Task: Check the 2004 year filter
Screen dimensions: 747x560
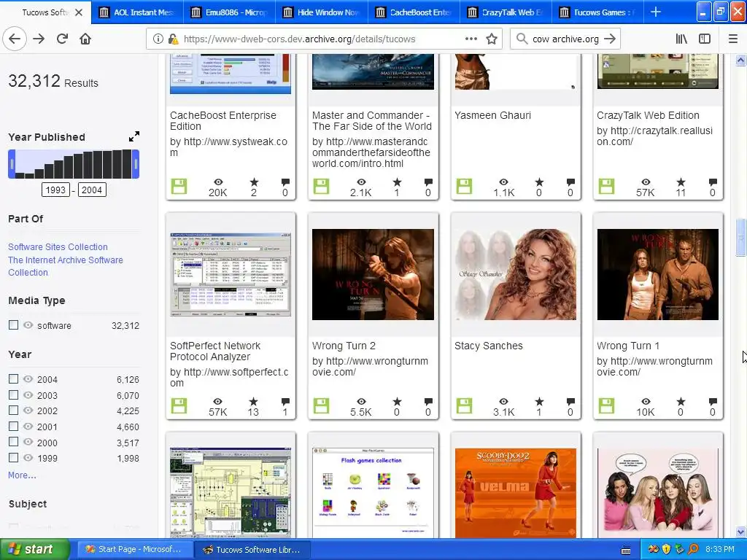Action: click(x=13, y=378)
